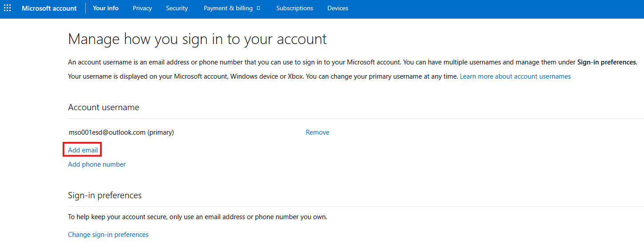
Task: Open Change sign-in preferences
Action: (x=108, y=235)
